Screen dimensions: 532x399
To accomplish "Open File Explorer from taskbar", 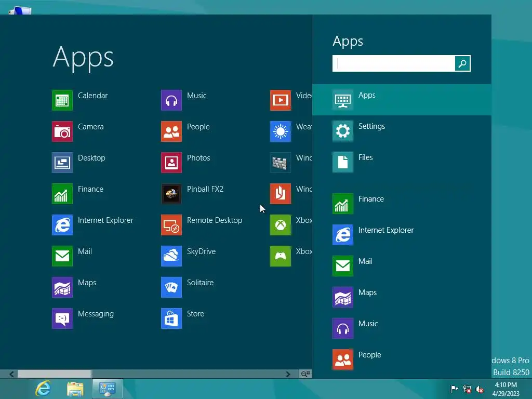I will [75, 389].
